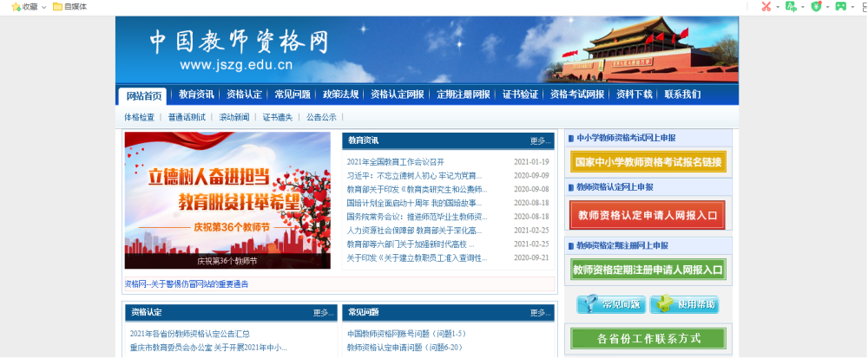Open 联系我们 in the navigation bar
The height and width of the screenshot is (358, 868).
click(x=682, y=94)
